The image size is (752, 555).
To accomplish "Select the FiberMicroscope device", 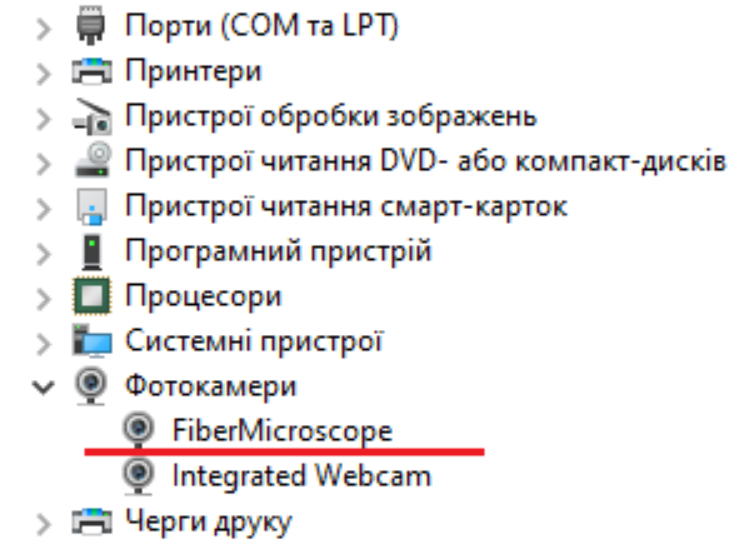I will tap(282, 431).
